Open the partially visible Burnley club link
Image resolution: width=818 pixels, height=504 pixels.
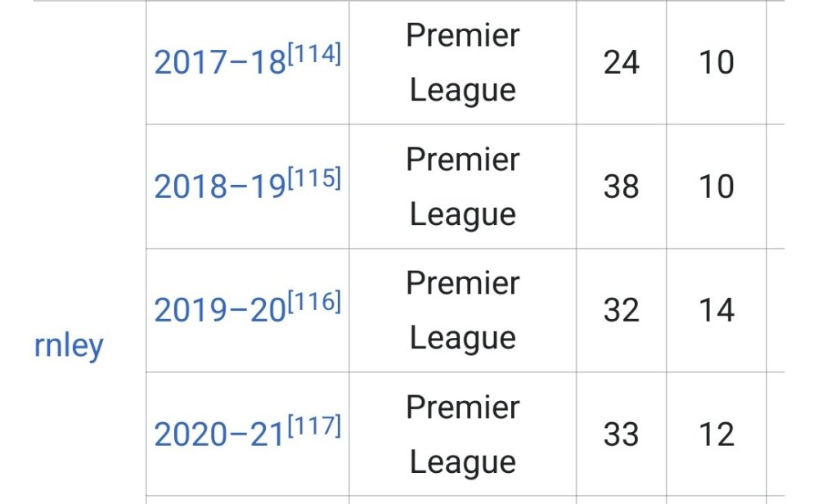pyautogui.click(x=70, y=347)
